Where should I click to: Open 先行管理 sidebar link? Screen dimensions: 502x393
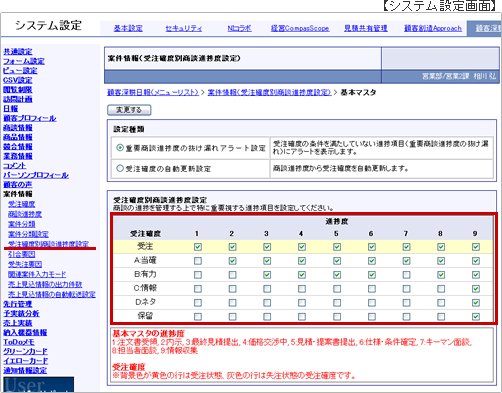click(18, 304)
